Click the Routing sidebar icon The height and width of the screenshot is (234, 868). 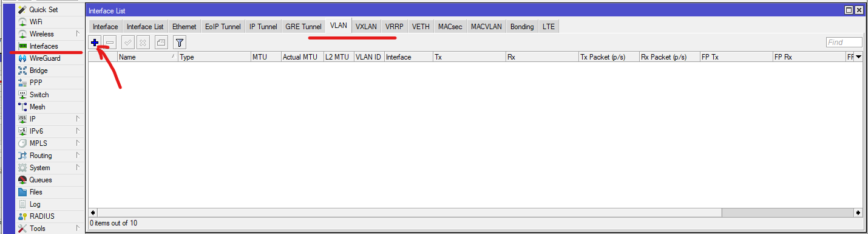tap(22, 156)
